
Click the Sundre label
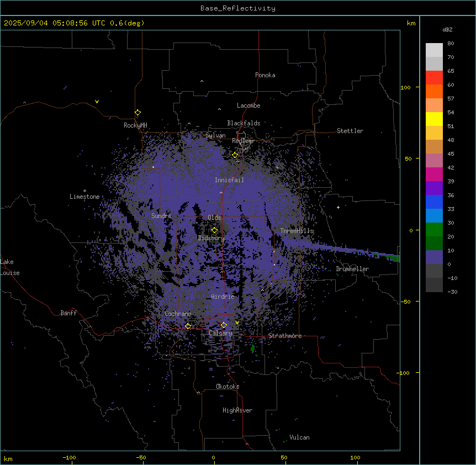pos(161,216)
